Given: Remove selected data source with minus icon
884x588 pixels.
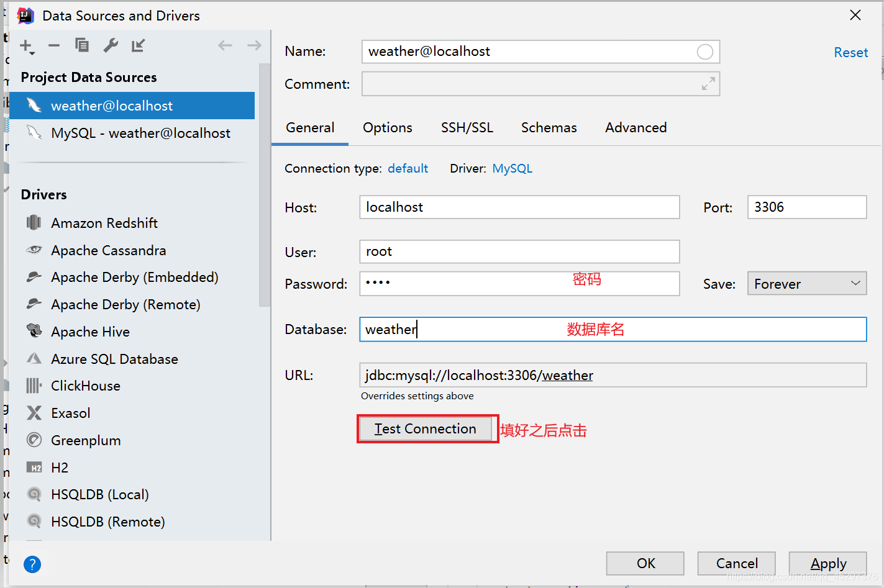Looking at the screenshot, I should point(54,45).
